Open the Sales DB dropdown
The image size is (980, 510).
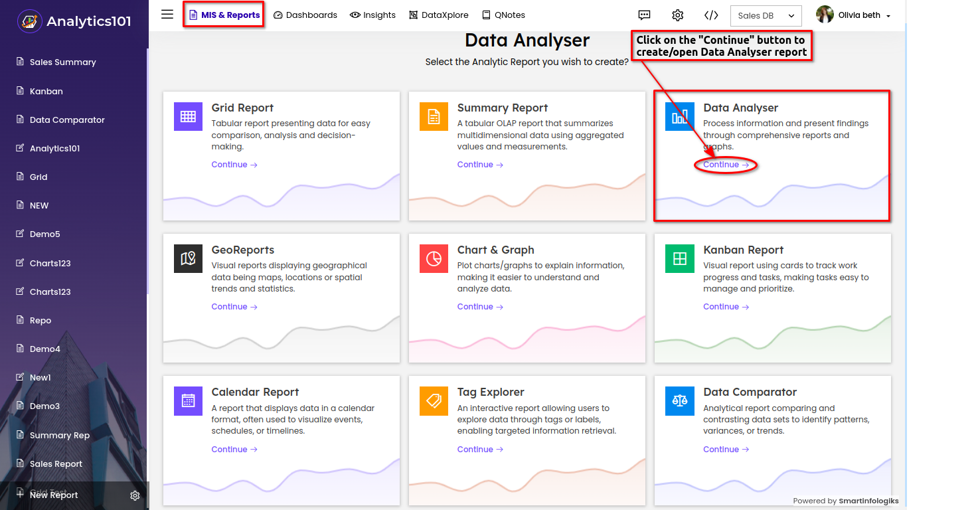[x=766, y=15]
